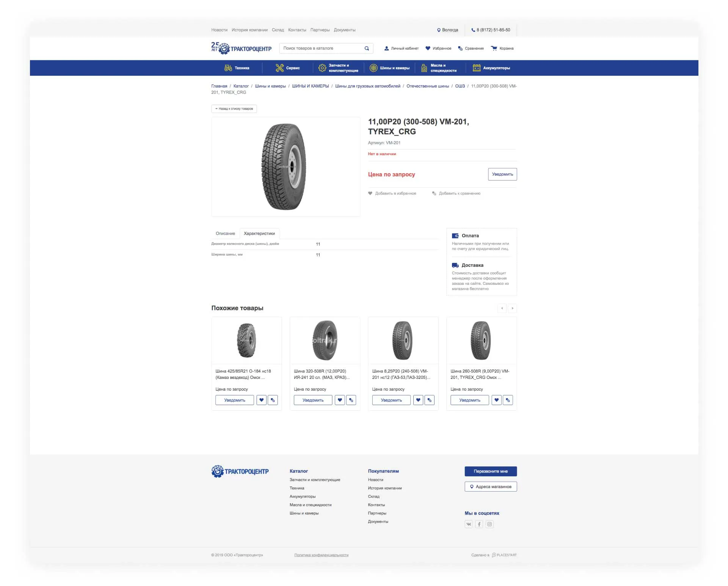Click the VK social network icon

[x=469, y=524]
